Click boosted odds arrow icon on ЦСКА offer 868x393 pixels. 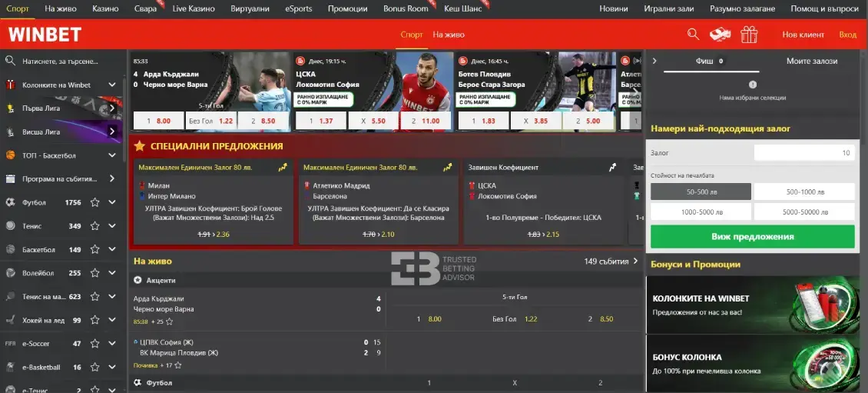click(612, 168)
